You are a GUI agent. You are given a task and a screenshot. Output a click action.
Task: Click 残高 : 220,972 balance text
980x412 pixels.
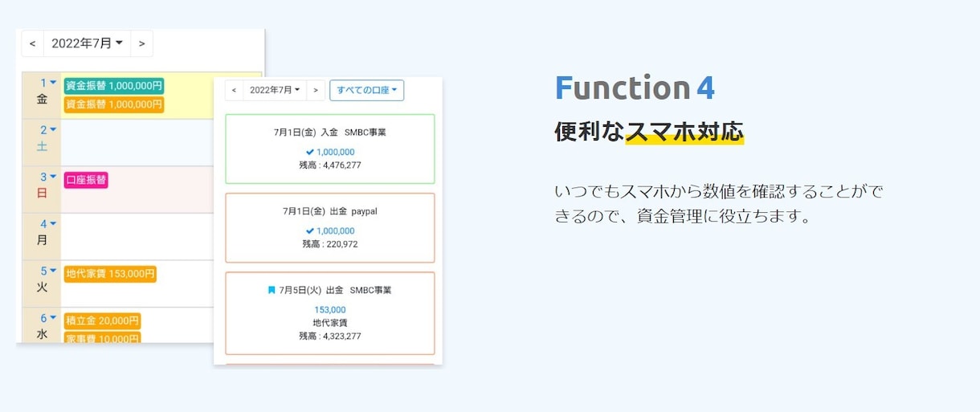pyautogui.click(x=330, y=244)
